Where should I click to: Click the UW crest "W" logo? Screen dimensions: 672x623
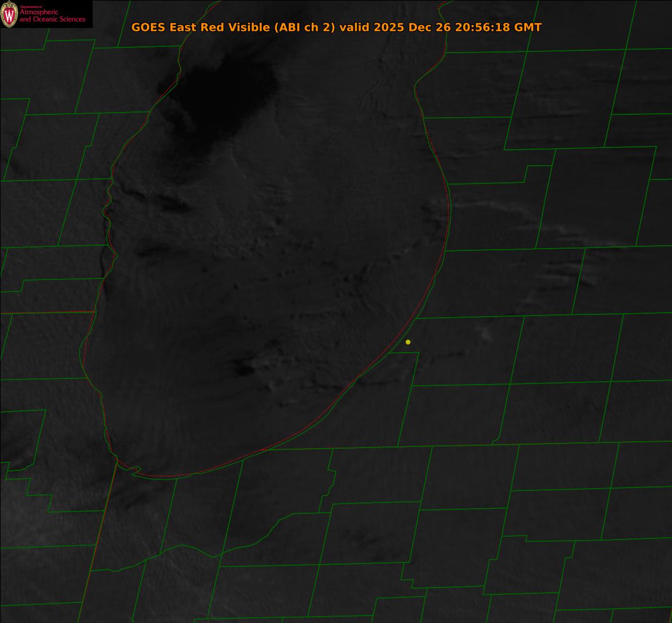9,14
